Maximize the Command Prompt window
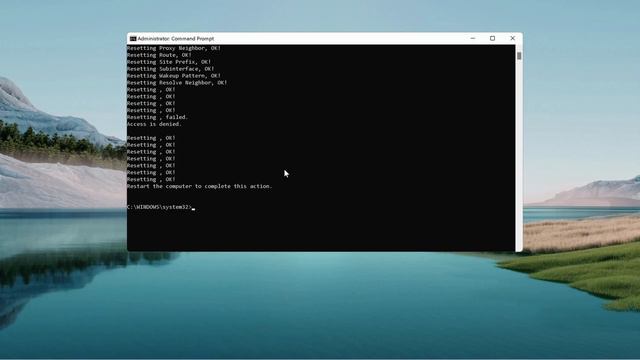The width and height of the screenshot is (640, 360). 492,38
